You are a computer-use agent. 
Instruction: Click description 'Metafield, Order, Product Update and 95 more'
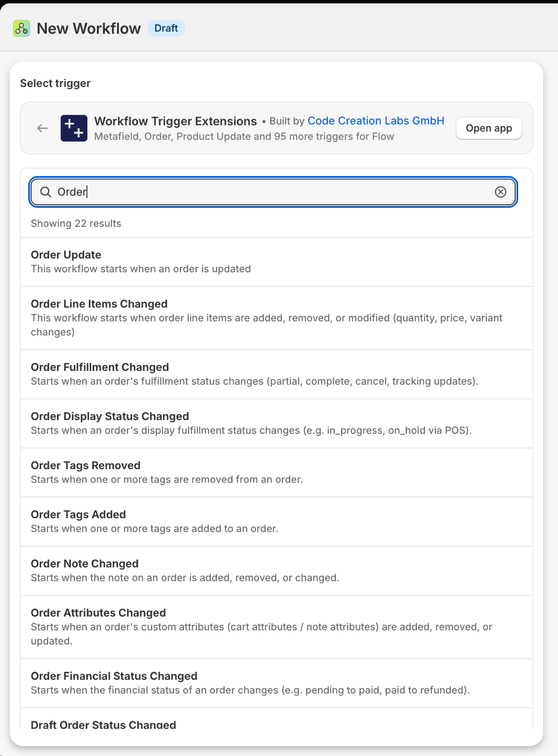point(244,136)
